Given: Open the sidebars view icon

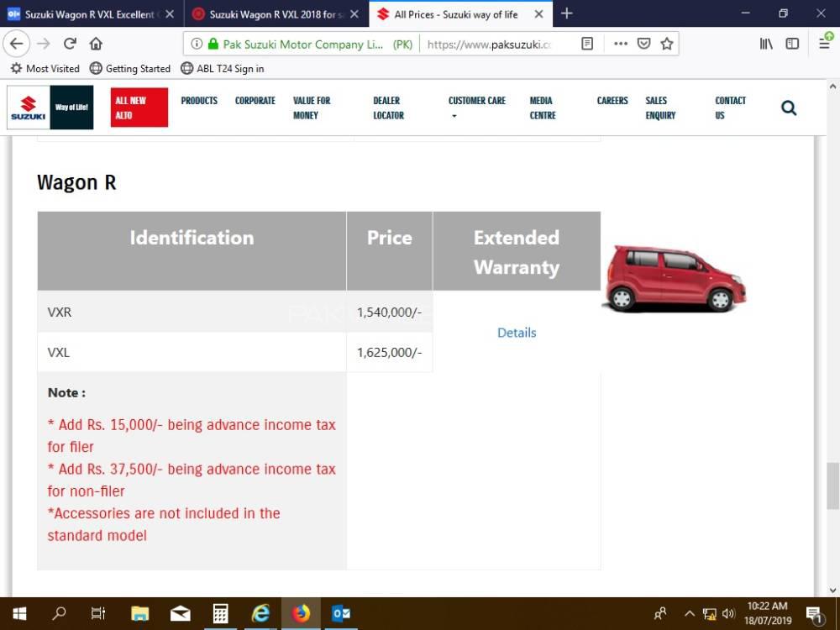Looking at the screenshot, I should 791,43.
